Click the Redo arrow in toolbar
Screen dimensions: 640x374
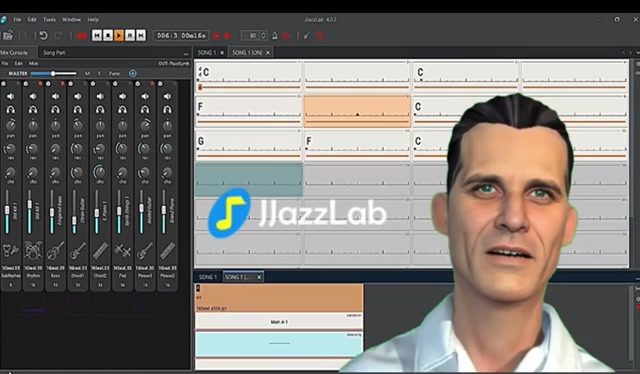point(58,36)
